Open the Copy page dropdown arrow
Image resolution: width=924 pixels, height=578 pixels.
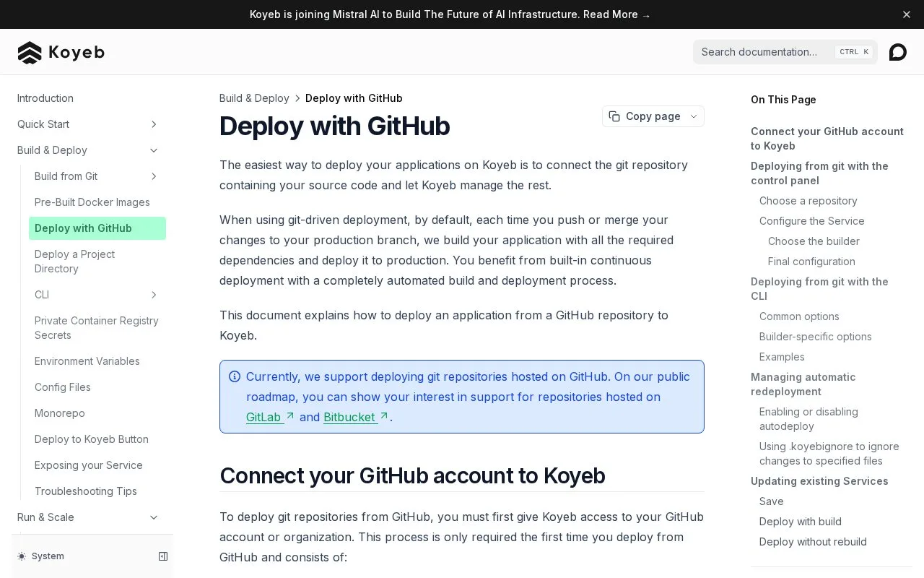click(x=694, y=116)
